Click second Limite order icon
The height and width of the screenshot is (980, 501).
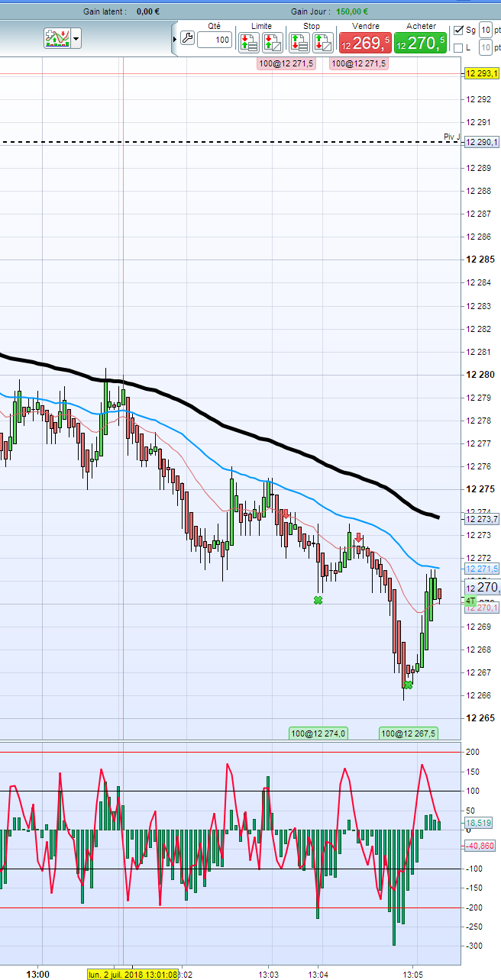click(x=273, y=42)
